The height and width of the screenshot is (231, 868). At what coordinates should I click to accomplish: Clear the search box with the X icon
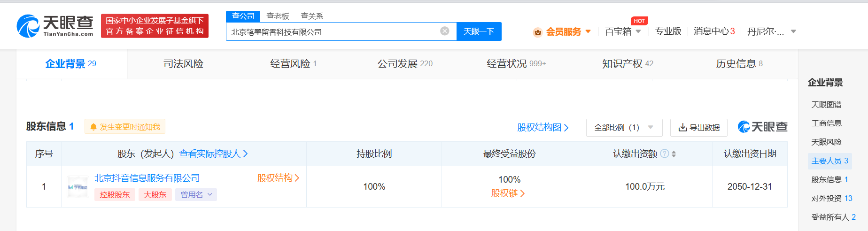coord(445,31)
